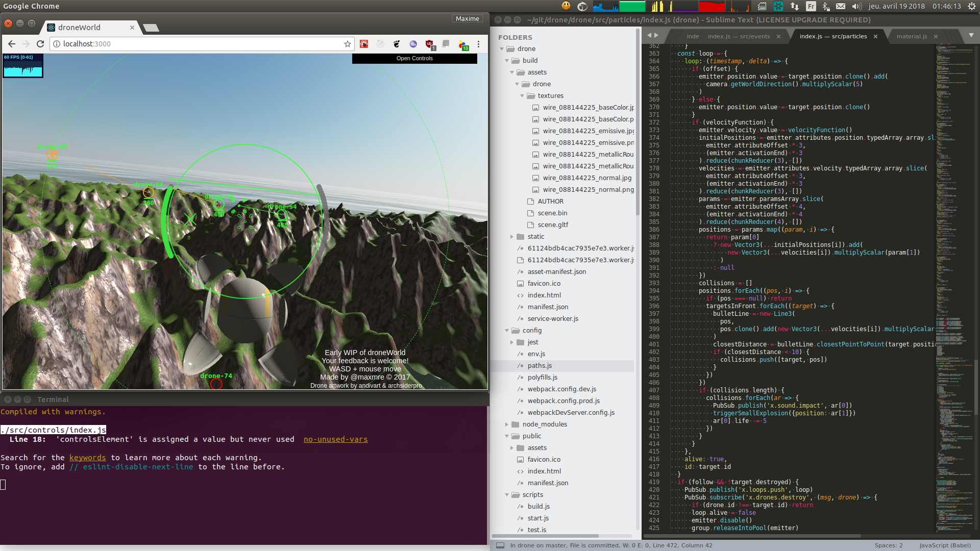Click Open Controls in the droneWorld page

pos(414,58)
